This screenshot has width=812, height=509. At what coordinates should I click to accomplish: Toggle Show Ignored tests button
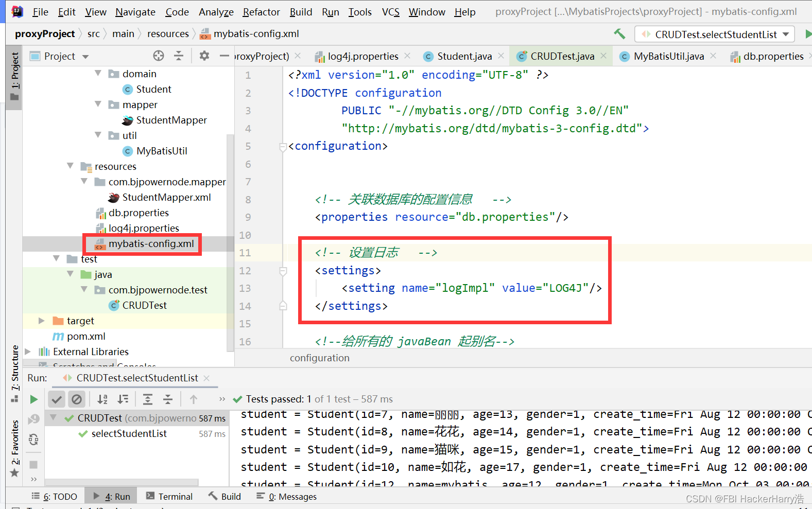[x=77, y=399]
